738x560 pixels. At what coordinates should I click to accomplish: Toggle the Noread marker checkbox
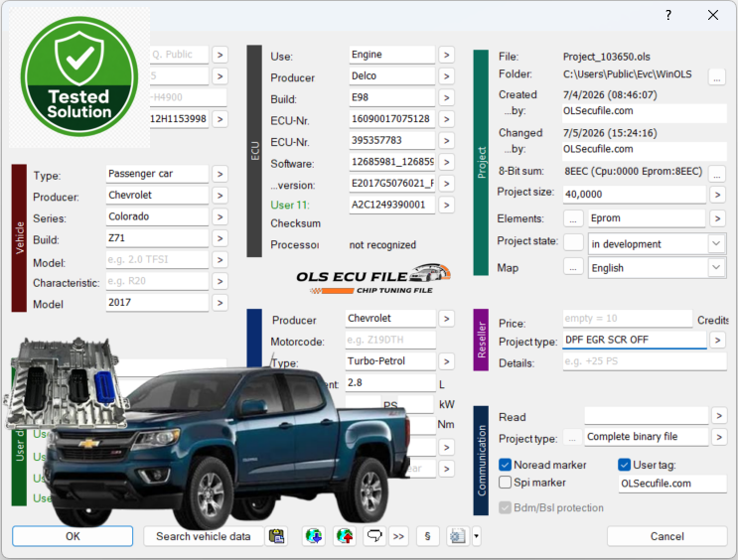pos(505,465)
